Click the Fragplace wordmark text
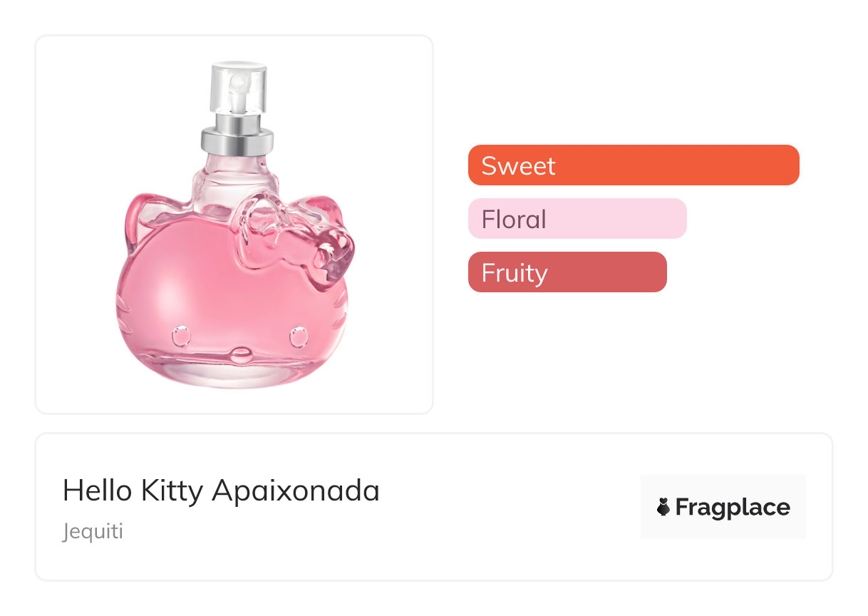This screenshot has height=616, width=868. point(732,508)
